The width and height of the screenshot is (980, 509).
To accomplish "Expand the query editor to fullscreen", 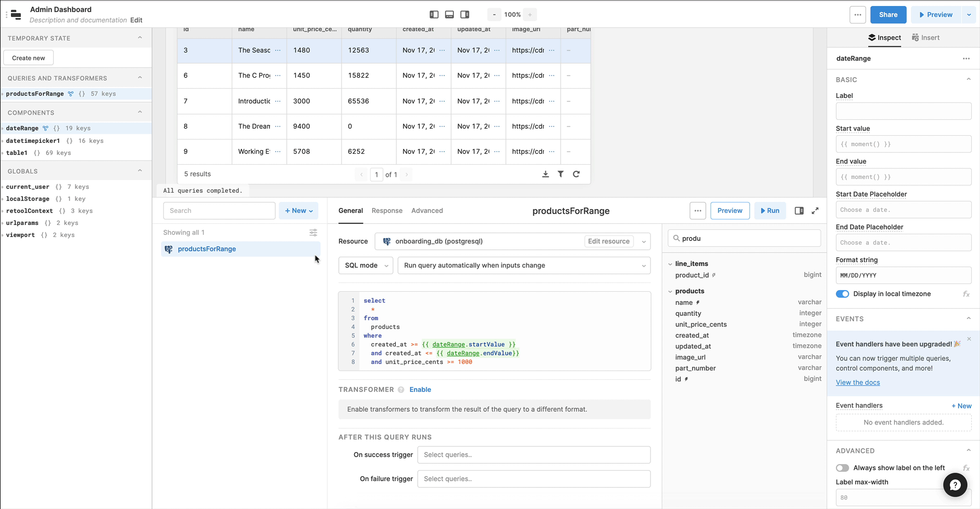I will (x=815, y=211).
